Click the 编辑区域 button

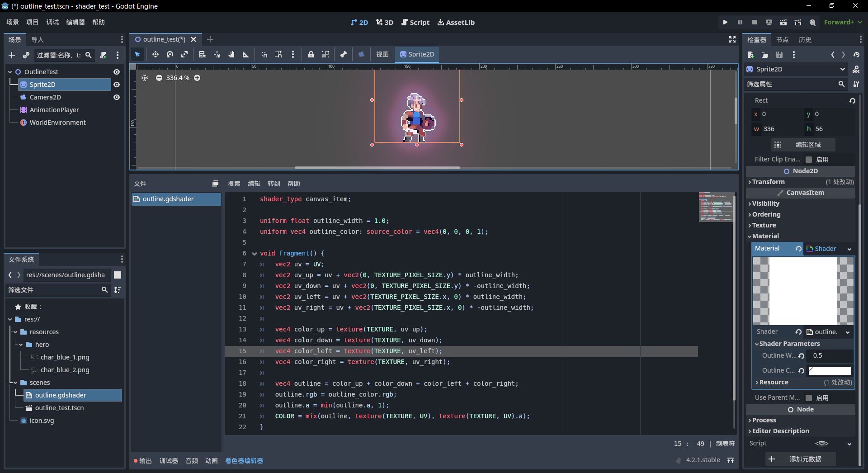[x=803, y=145]
